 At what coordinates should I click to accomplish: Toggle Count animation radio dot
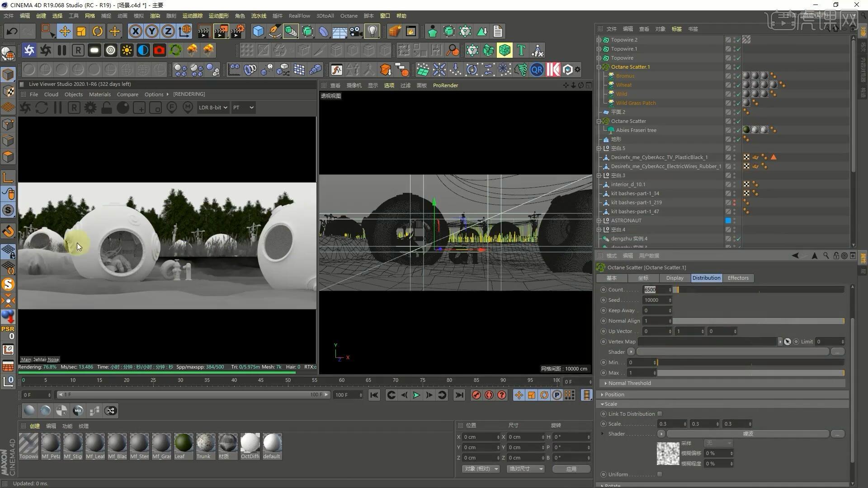point(604,290)
